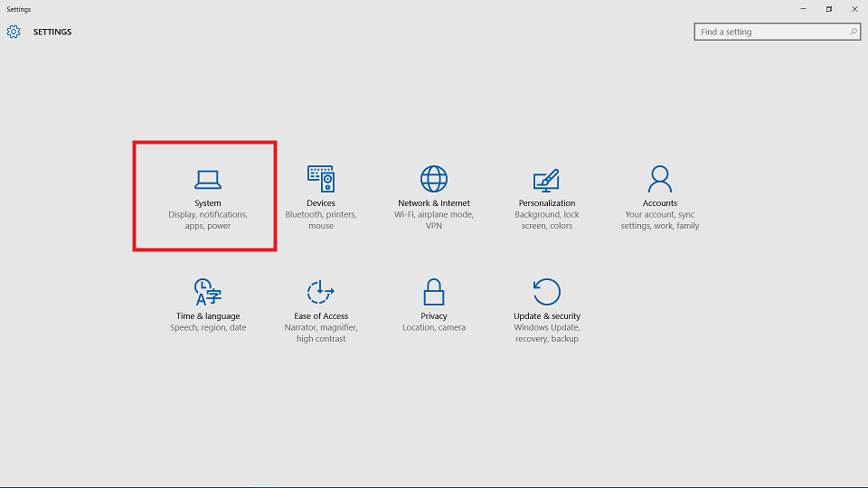
Task: Click the Personalization label
Action: tap(546, 203)
